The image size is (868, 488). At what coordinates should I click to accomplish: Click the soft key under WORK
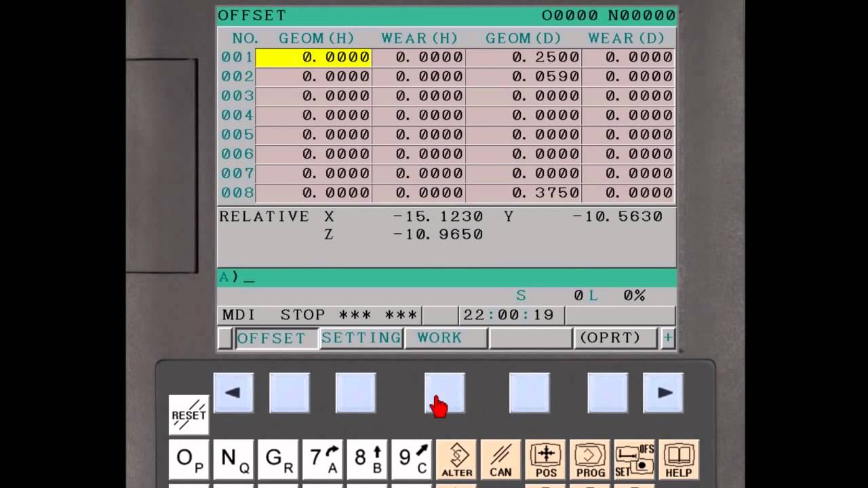tap(445, 392)
